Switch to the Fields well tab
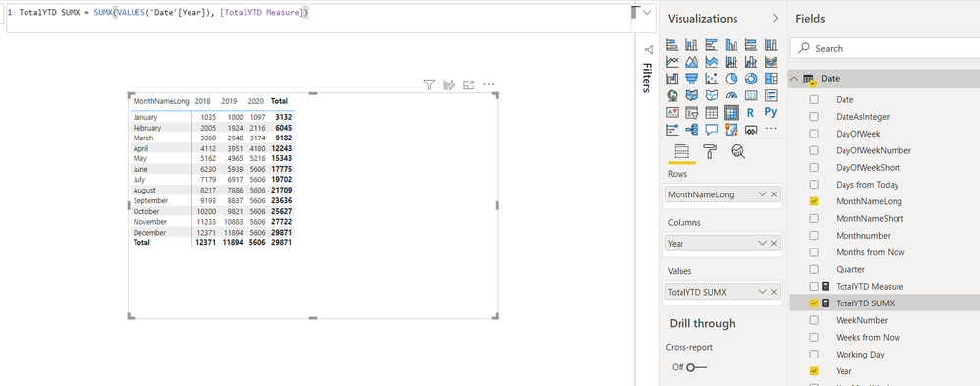Image resolution: width=980 pixels, height=386 pixels. click(681, 151)
